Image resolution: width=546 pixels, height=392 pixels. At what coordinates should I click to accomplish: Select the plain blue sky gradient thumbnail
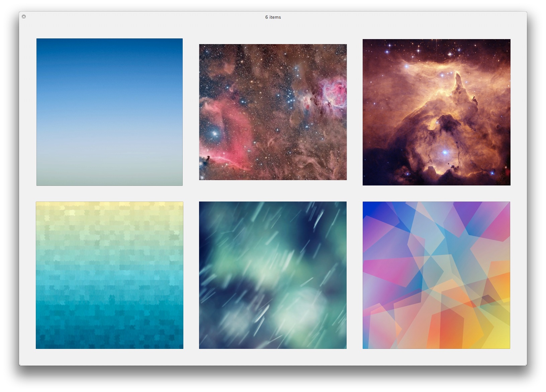109,112
